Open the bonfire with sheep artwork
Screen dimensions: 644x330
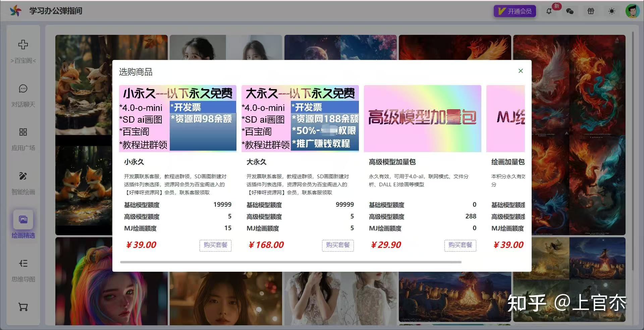point(455,296)
